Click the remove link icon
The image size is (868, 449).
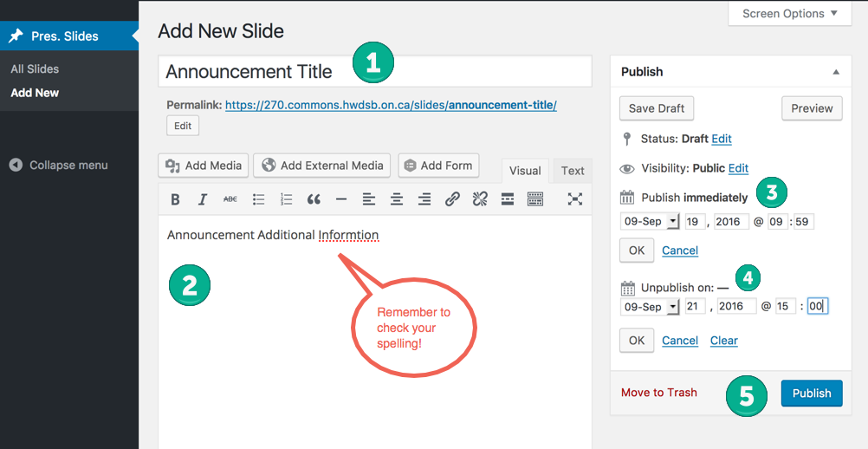[480, 199]
